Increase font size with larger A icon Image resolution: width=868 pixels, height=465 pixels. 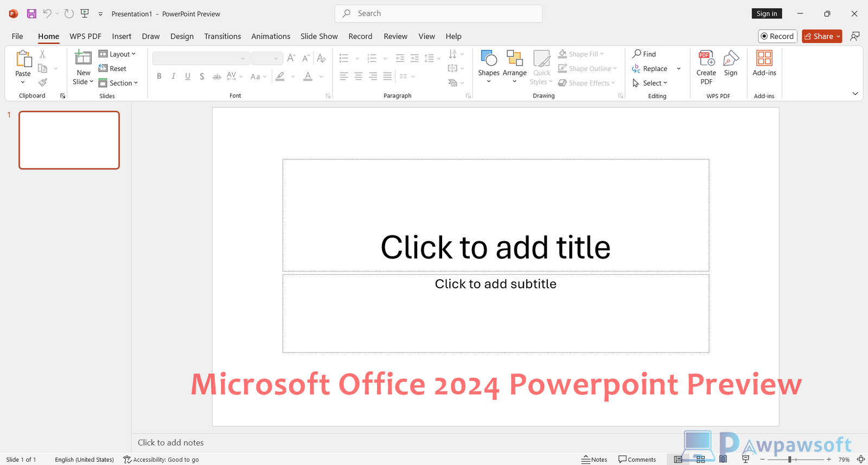(291, 58)
